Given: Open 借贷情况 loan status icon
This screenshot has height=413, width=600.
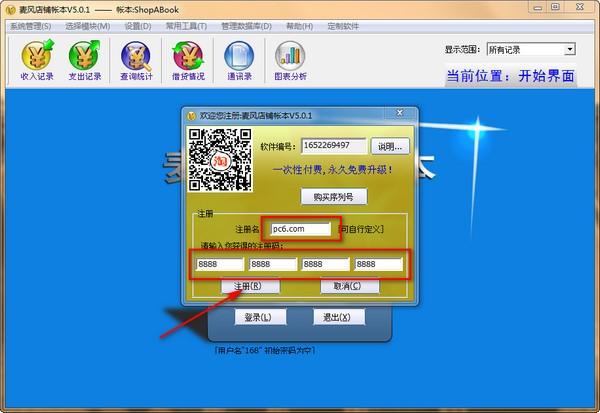Looking at the screenshot, I should (188, 60).
